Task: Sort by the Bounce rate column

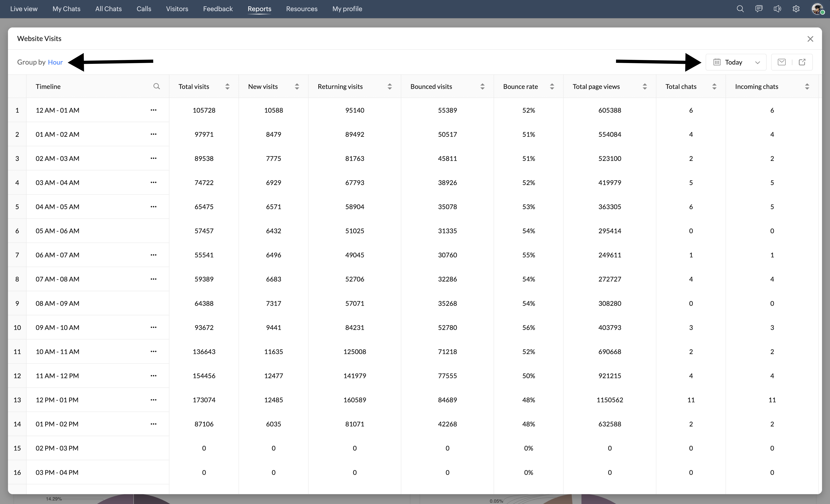Action: pos(552,87)
